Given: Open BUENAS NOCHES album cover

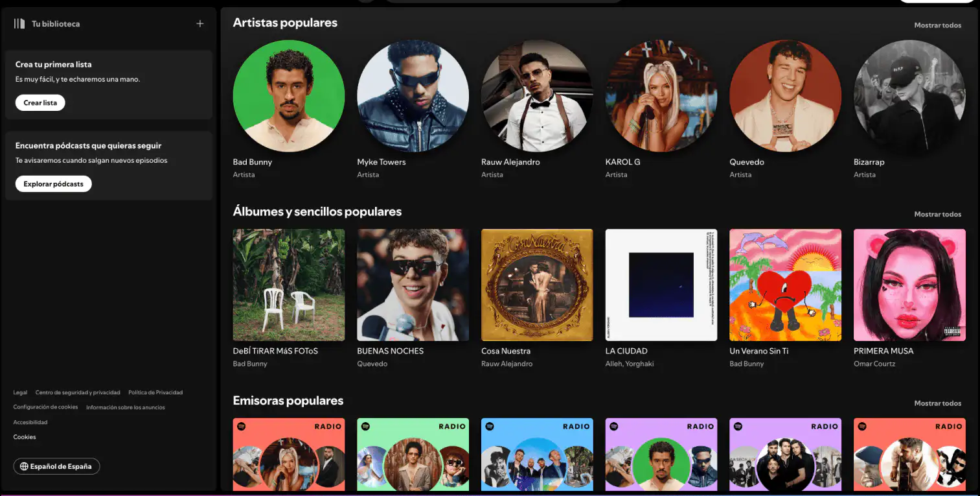Looking at the screenshot, I should pos(413,285).
